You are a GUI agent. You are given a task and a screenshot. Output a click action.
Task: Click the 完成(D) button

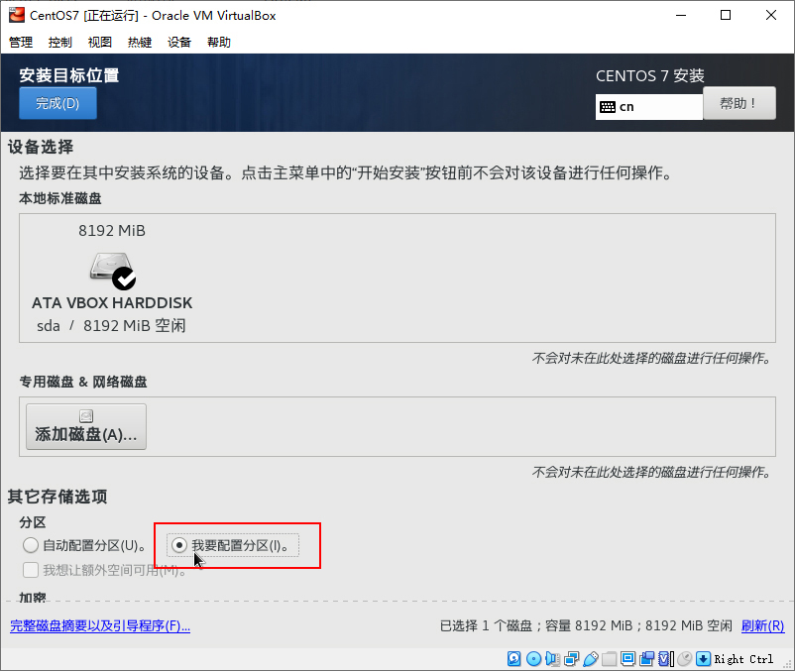coord(57,102)
